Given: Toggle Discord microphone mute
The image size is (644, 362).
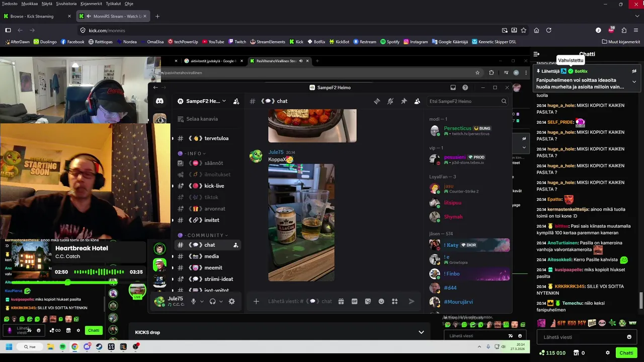Looking at the screenshot, I should (193, 301).
